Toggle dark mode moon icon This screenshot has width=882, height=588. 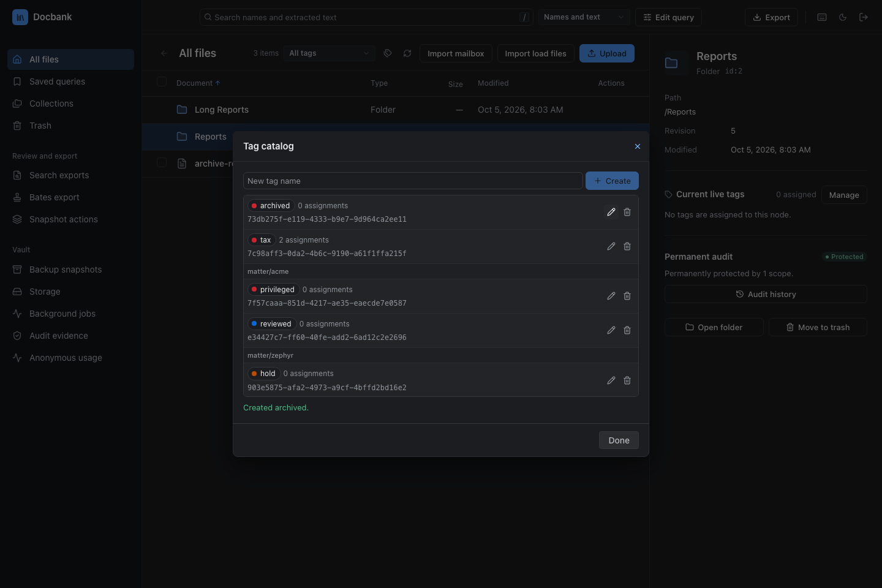(843, 17)
